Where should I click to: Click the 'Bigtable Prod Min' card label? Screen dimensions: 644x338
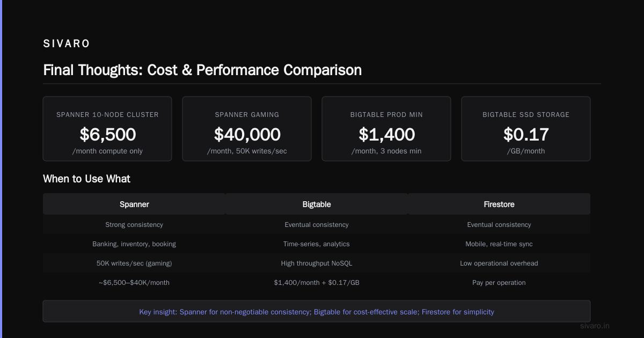point(386,115)
